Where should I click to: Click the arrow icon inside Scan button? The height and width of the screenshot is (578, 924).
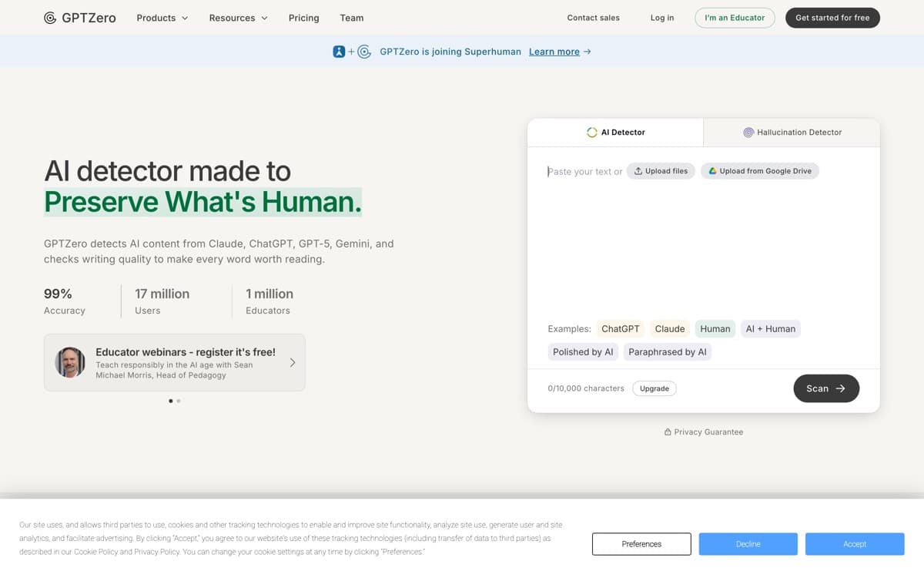pyautogui.click(x=841, y=388)
